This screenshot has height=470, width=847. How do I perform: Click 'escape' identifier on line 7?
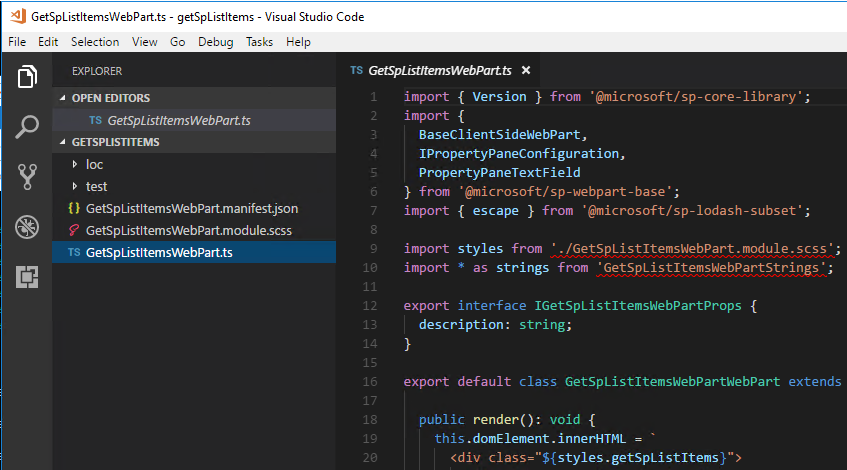495,210
